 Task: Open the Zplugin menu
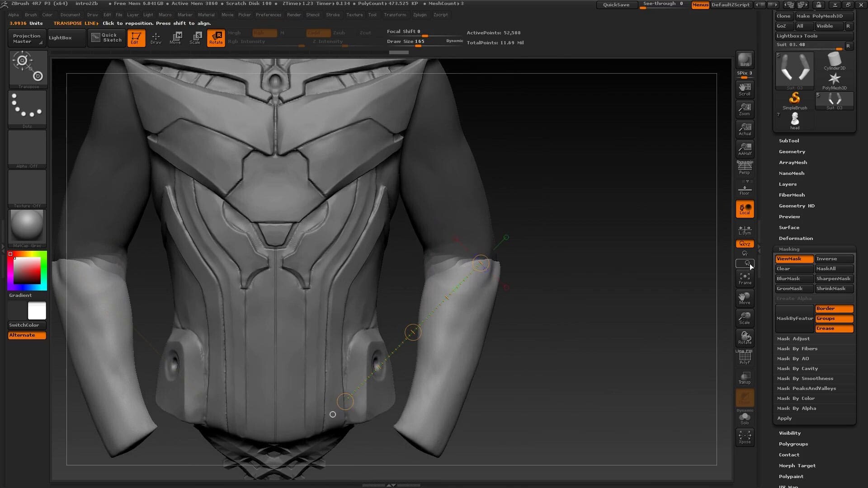pyautogui.click(x=420, y=15)
